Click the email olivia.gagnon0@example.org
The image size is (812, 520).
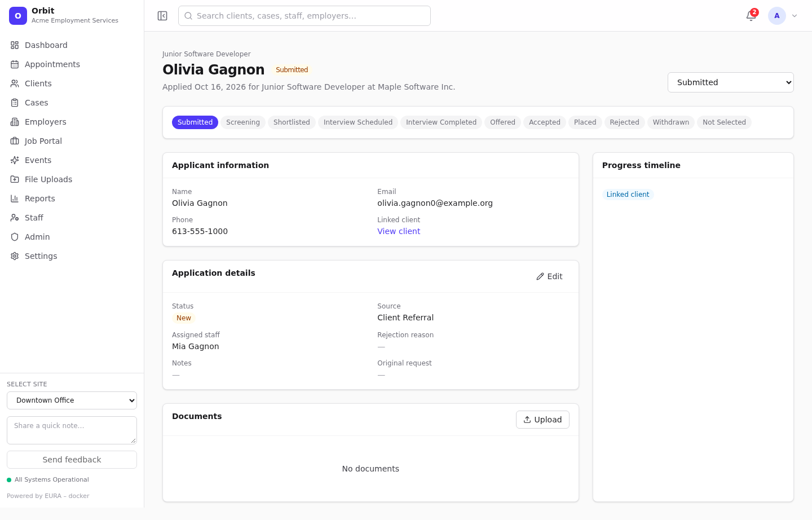(x=435, y=203)
